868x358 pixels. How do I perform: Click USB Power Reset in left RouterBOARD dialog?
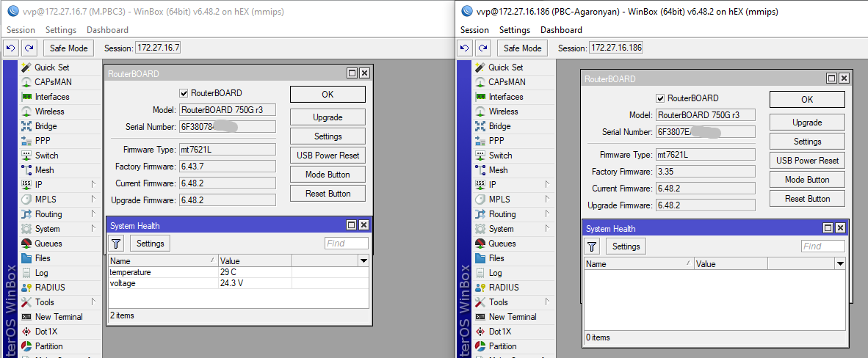click(328, 156)
